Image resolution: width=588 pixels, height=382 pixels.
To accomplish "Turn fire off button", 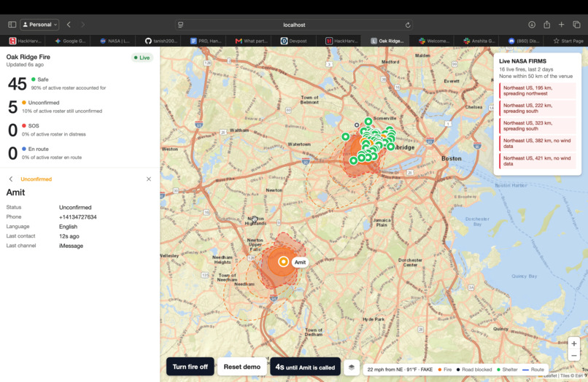I will coord(190,367).
